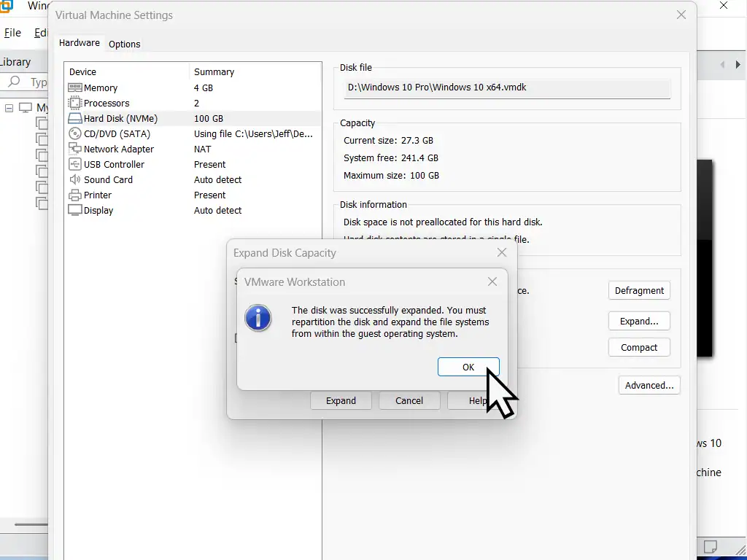
Task: Collapse the My Computer tree node
Action: pos(9,108)
